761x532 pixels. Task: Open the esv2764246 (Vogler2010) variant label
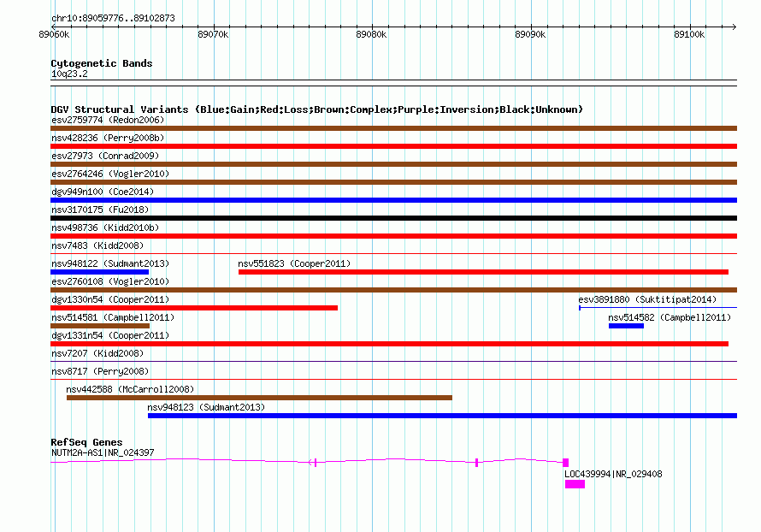click(x=110, y=174)
